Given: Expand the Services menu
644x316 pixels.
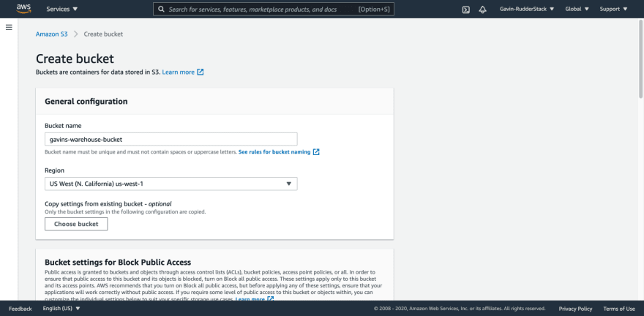Looking at the screenshot, I should click(x=62, y=10).
